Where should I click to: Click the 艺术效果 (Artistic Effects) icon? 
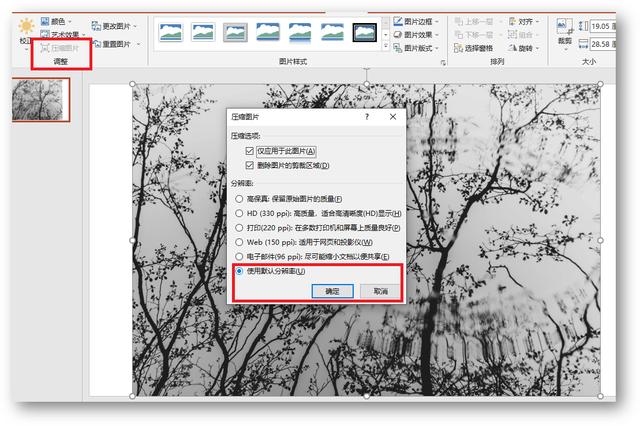pos(45,34)
